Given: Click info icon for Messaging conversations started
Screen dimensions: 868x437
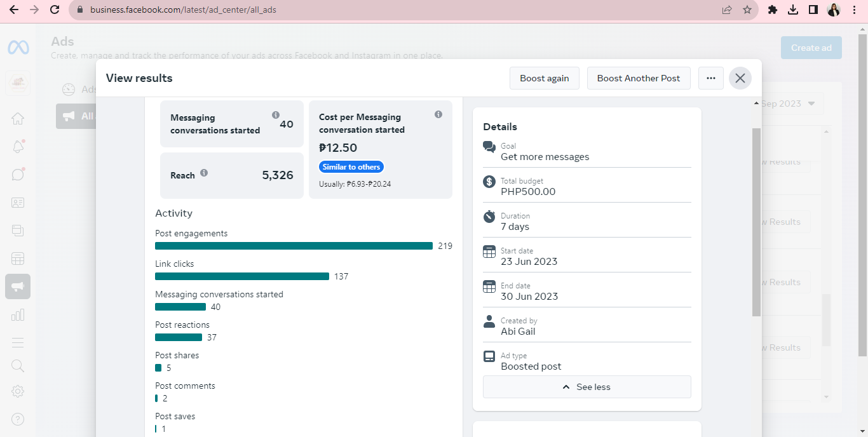Looking at the screenshot, I should point(276,115).
